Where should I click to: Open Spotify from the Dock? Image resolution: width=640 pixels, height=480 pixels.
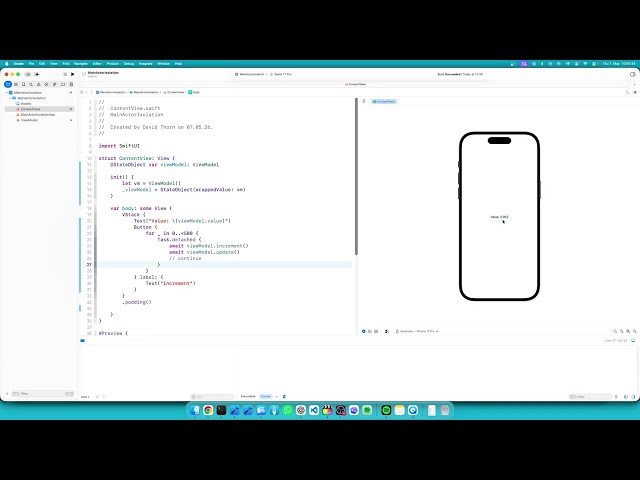pos(386,410)
